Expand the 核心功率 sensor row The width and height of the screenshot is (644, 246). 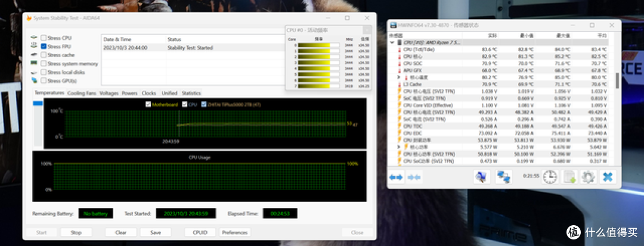398,147
